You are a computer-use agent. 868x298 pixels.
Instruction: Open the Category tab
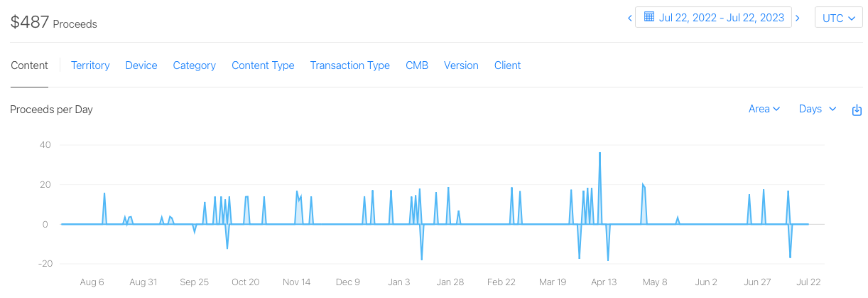click(x=194, y=65)
